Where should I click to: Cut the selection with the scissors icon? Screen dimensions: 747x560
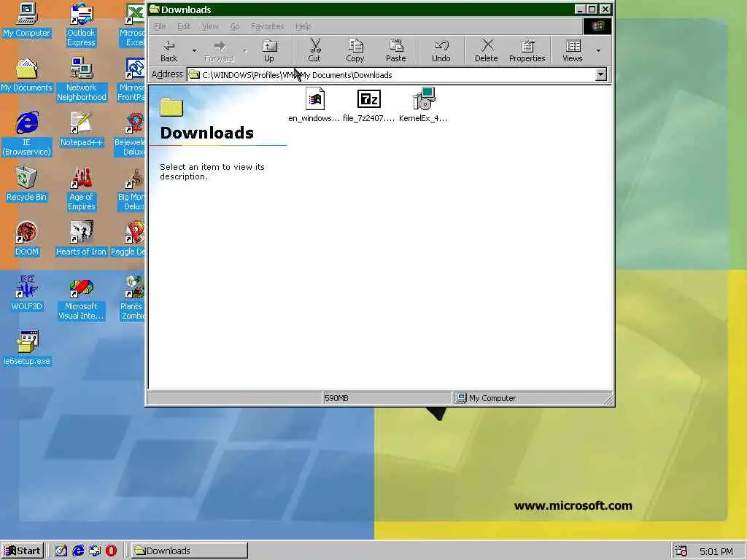pos(314,51)
